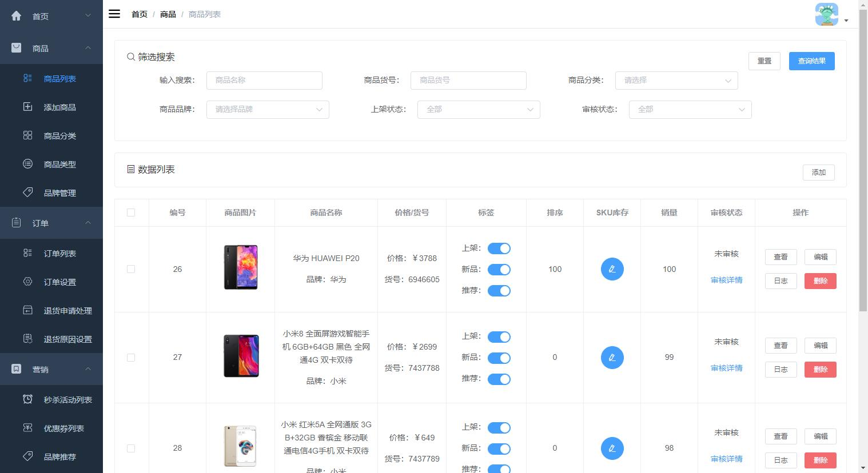Open 退货申请处理 in the sidebar

(x=51, y=310)
